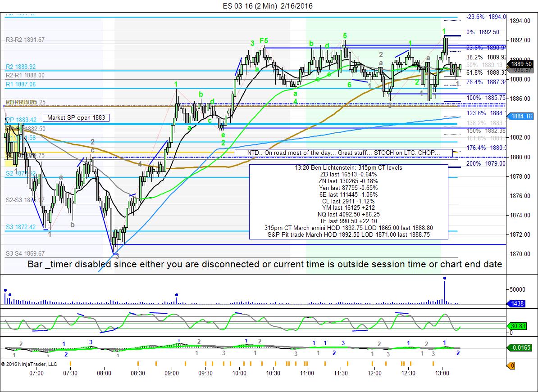Screen dimensions: 538x392
Task: Click the 08:30 time axis label
Action: 137,373
